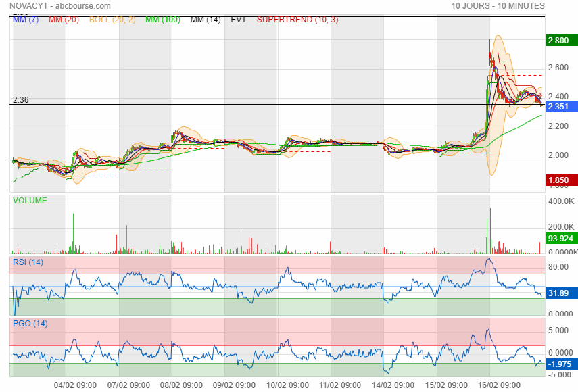This screenshot has width=578, height=392.
Task: Click the 11/02 09:00 date label
Action: click(340, 385)
